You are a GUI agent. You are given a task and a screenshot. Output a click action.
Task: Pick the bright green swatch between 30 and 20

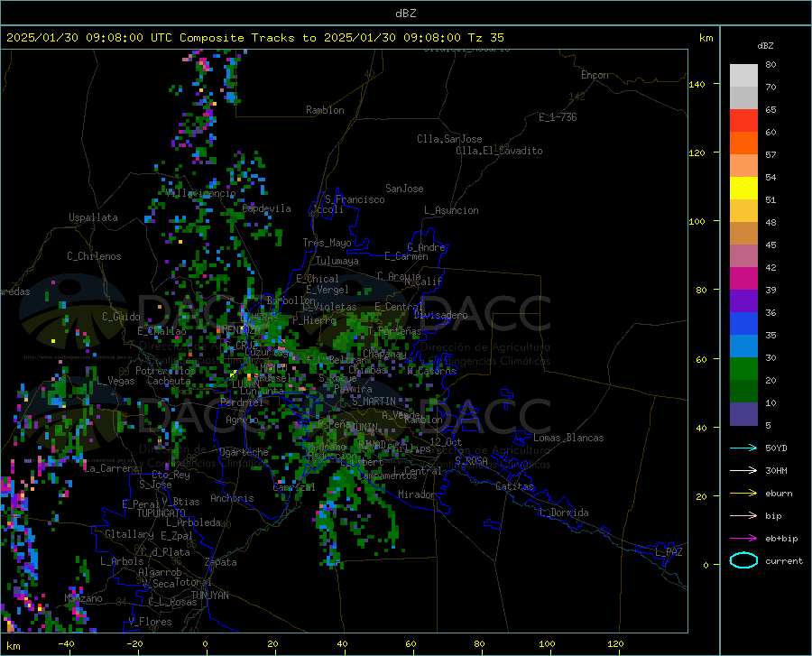(743, 369)
